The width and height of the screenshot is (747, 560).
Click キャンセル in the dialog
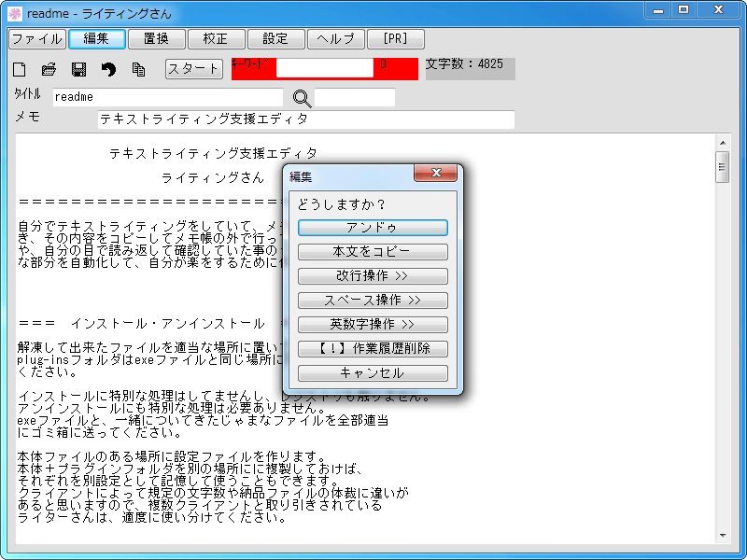373,372
